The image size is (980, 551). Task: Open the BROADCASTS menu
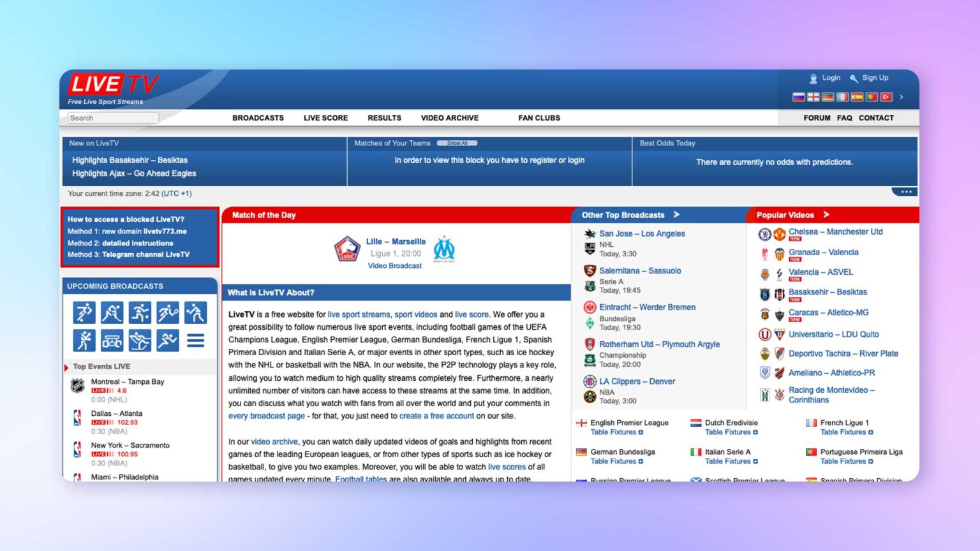pos(258,118)
